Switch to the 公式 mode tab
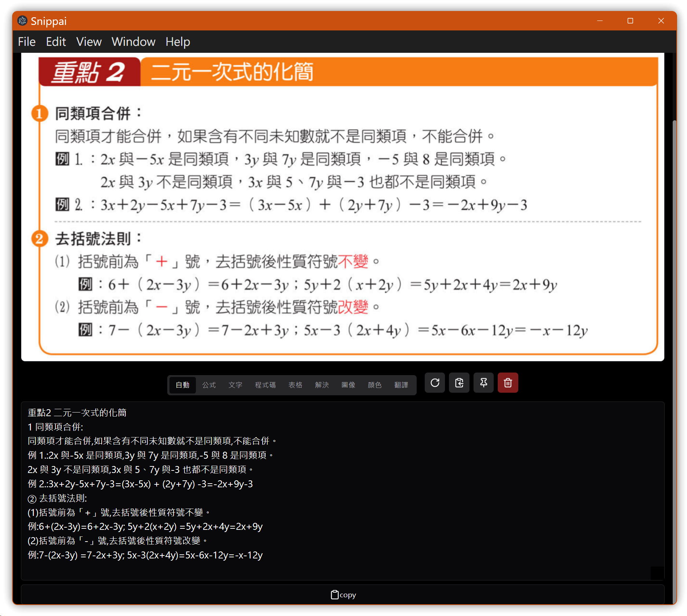687x616 pixels. click(x=209, y=385)
